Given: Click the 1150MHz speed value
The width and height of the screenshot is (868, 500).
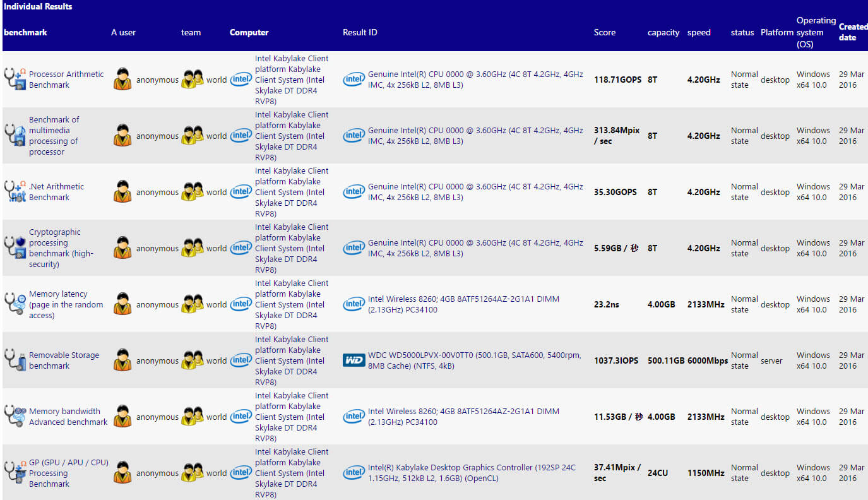Looking at the screenshot, I should click(x=706, y=473).
